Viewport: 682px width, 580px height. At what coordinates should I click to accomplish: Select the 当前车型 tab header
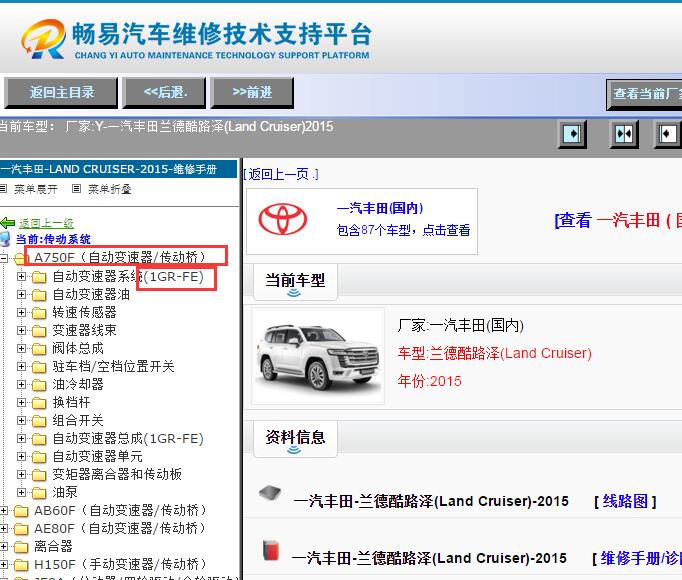(x=295, y=282)
